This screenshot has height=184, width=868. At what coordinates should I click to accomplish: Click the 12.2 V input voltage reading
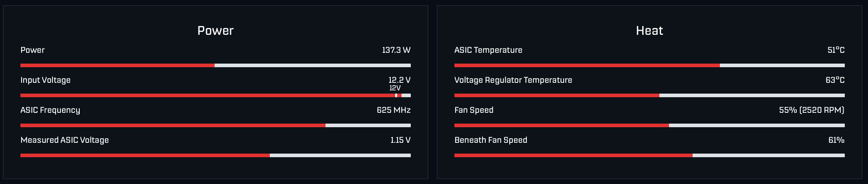399,80
